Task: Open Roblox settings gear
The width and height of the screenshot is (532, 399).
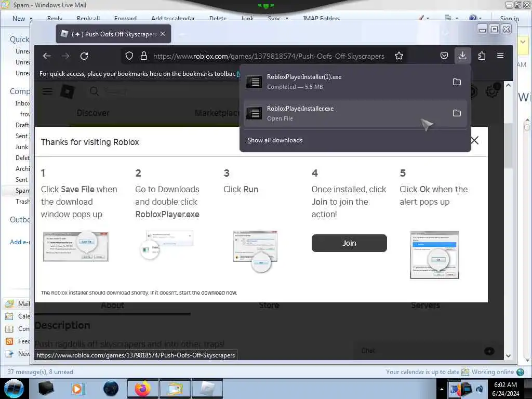Action: [493, 91]
